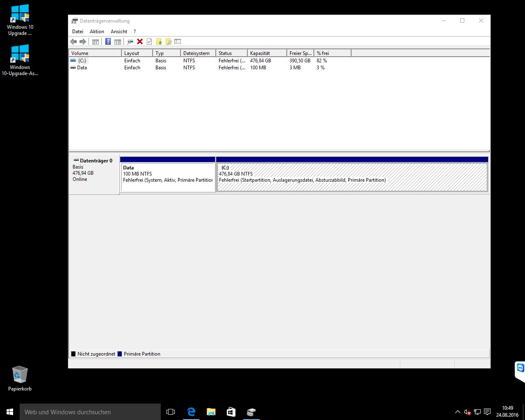
Task: Click the Nicht zugeordnet black legend swatch
Action: (73, 354)
